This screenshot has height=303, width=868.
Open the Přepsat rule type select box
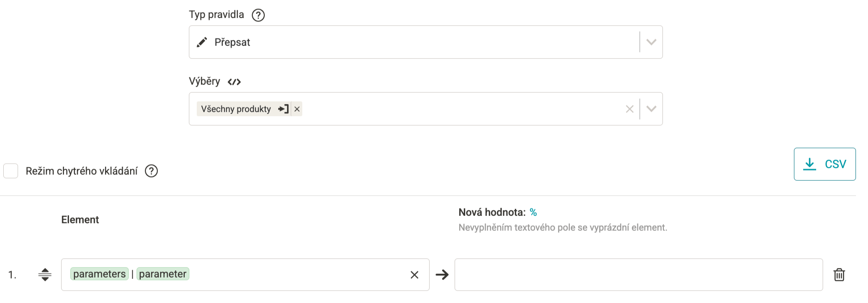tap(425, 42)
